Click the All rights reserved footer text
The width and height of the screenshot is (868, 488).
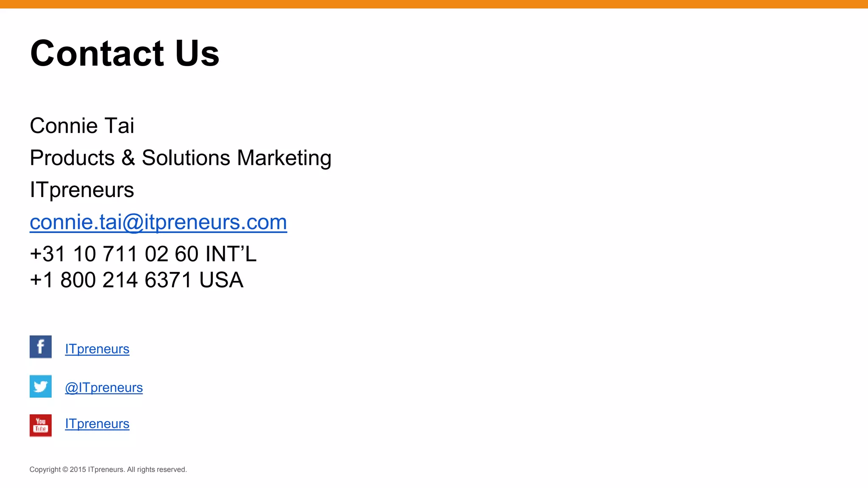click(x=157, y=469)
